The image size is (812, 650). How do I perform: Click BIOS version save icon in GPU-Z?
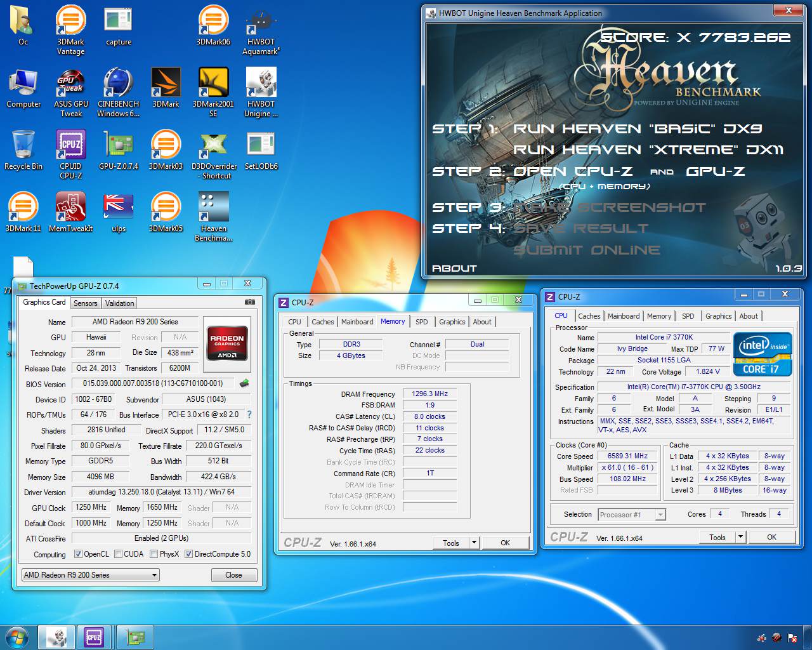click(244, 383)
